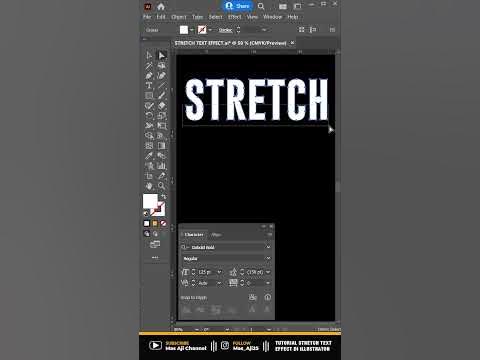Select the Free Transform tool
Viewport: 480px width, 360px height.
[x=162, y=126]
